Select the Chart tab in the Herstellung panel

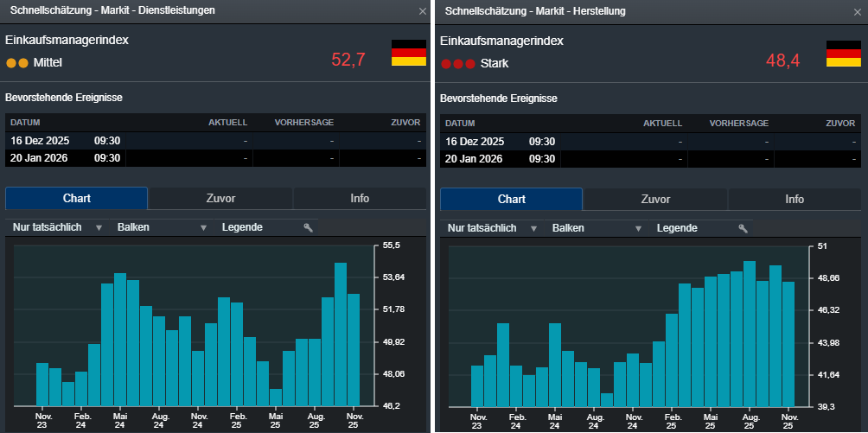511,199
